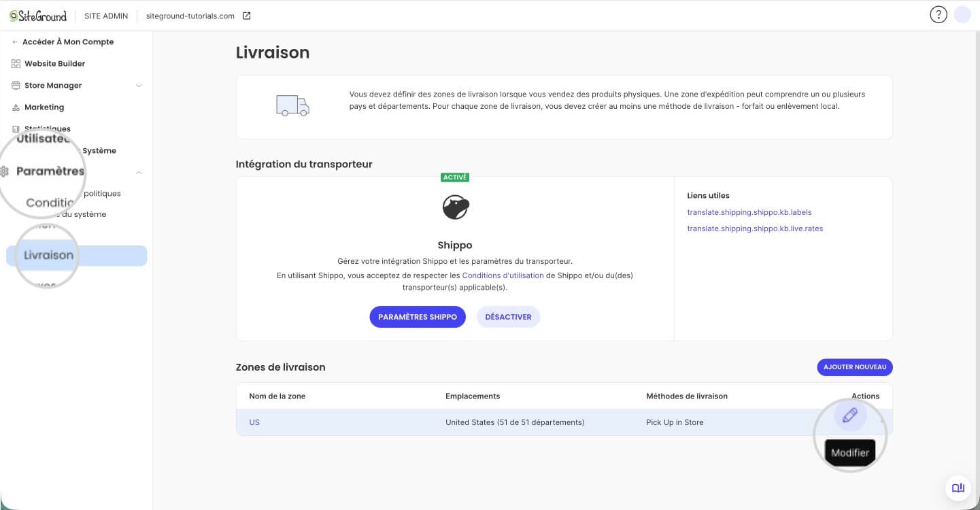Image resolution: width=980 pixels, height=510 pixels.
Task: Click the Livraison page title
Action: coord(273,52)
